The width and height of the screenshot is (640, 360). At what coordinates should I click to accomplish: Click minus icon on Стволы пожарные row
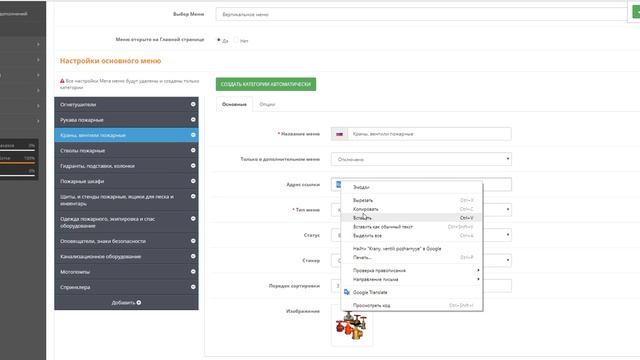pyautogui.click(x=193, y=150)
